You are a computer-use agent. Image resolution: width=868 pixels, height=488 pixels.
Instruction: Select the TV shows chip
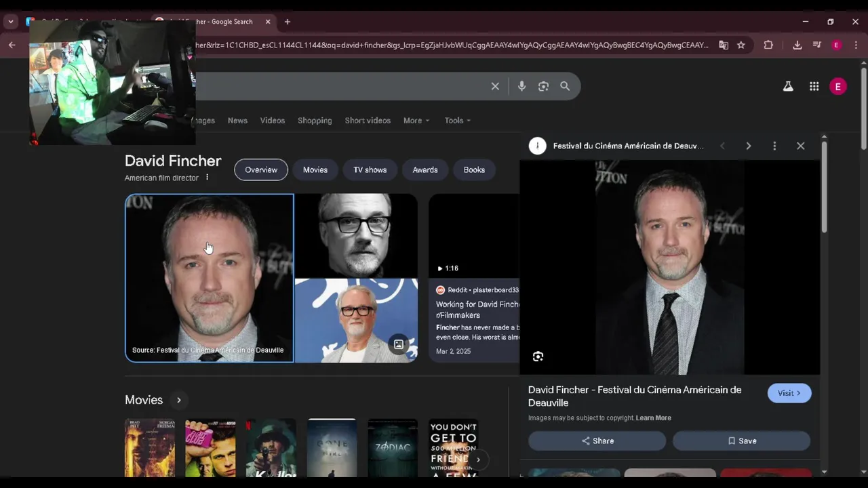(x=370, y=170)
